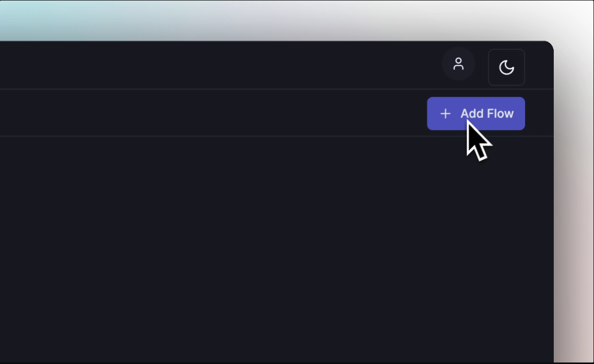
Task: Expand the account options from avatar icon
Action: click(x=458, y=64)
